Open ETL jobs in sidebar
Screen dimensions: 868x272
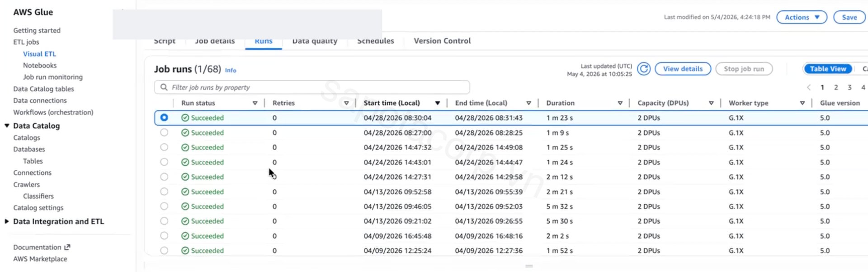26,42
